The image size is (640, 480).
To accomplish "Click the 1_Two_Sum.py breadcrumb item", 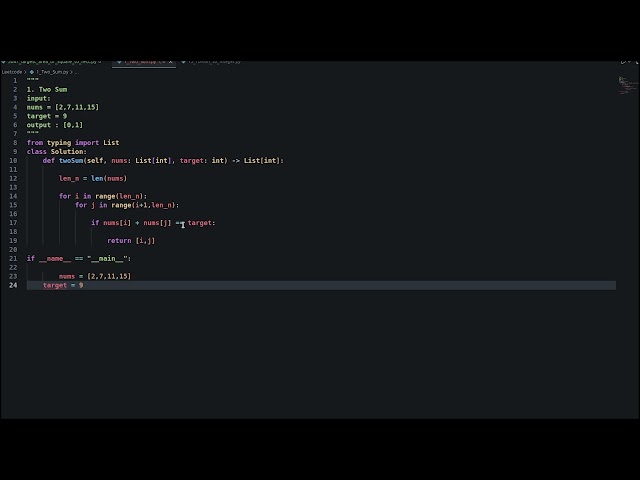I will 52,72.
